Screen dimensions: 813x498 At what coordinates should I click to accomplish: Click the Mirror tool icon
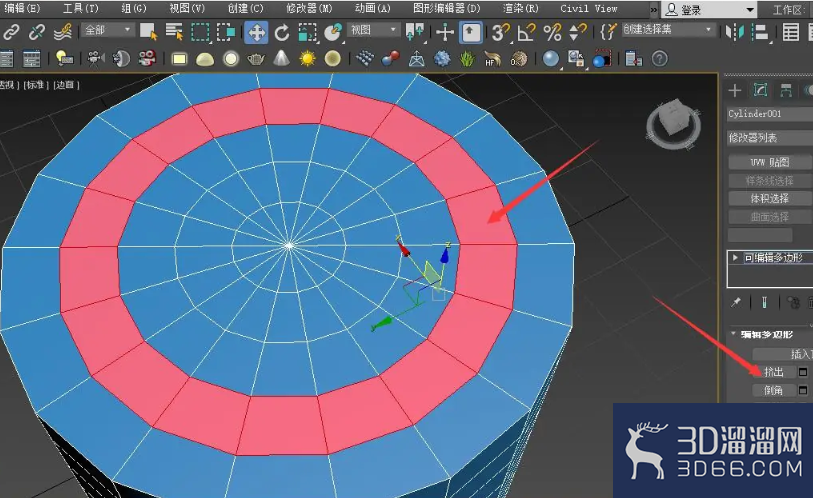(x=735, y=32)
